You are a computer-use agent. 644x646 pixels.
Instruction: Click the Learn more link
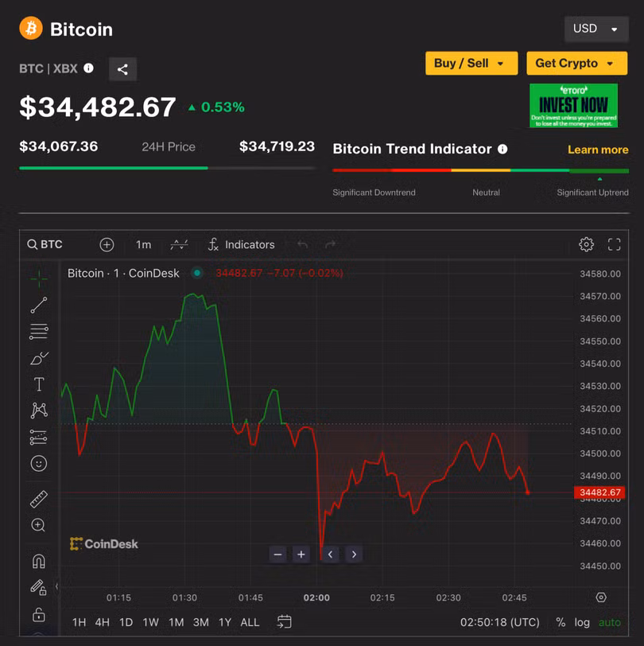597,150
